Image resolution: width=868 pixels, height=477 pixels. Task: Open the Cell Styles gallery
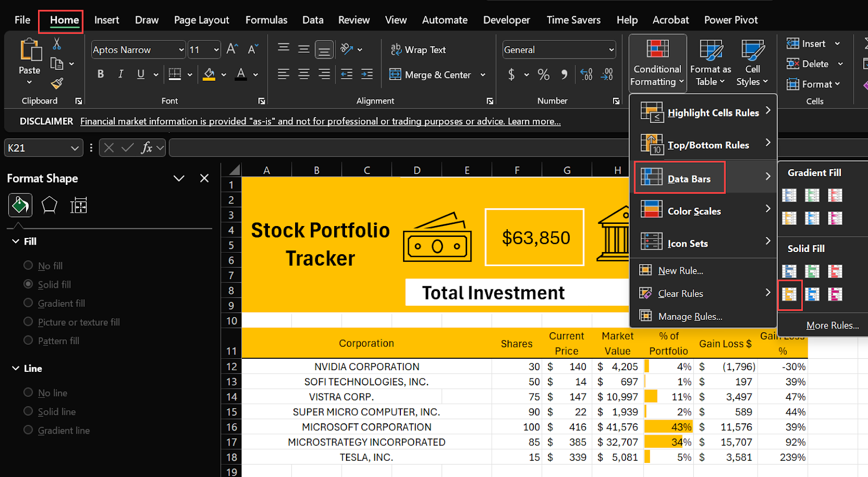tap(752, 63)
